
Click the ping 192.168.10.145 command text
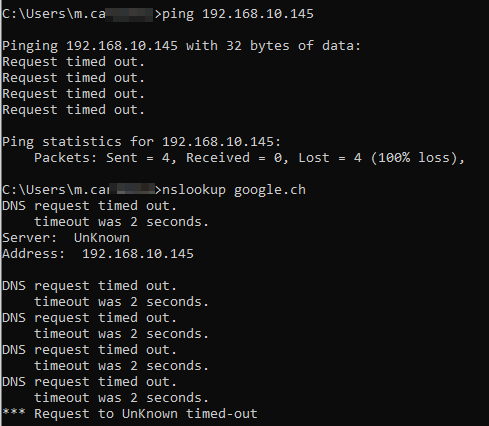point(238,14)
